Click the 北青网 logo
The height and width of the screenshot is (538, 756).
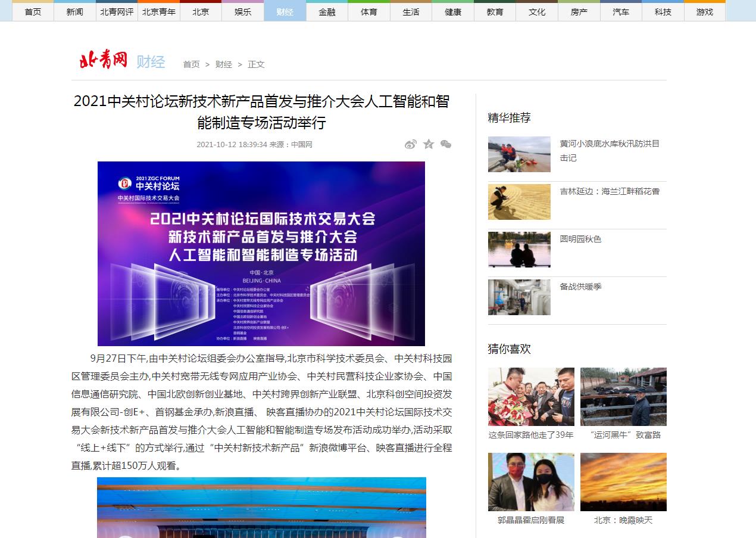104,60
